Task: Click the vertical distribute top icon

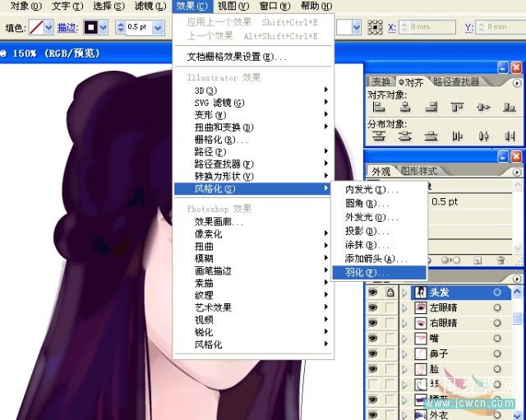Action: click(379, 136)
